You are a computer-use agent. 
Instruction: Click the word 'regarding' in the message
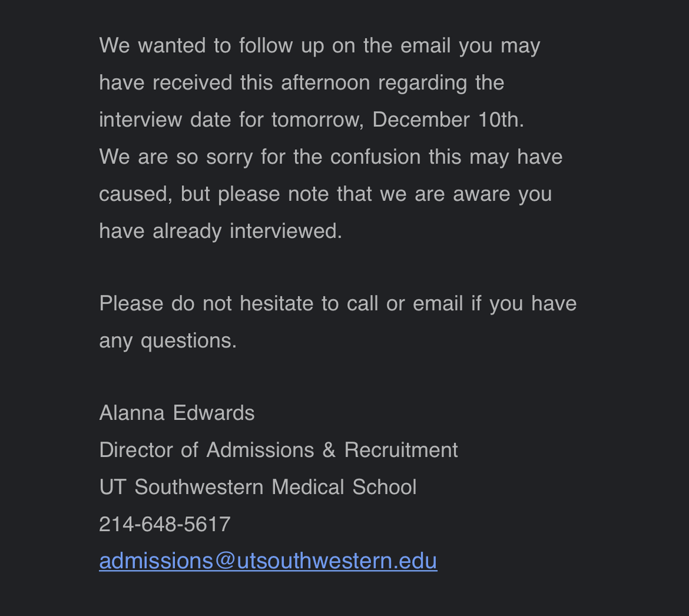click(x=422, y=84)
